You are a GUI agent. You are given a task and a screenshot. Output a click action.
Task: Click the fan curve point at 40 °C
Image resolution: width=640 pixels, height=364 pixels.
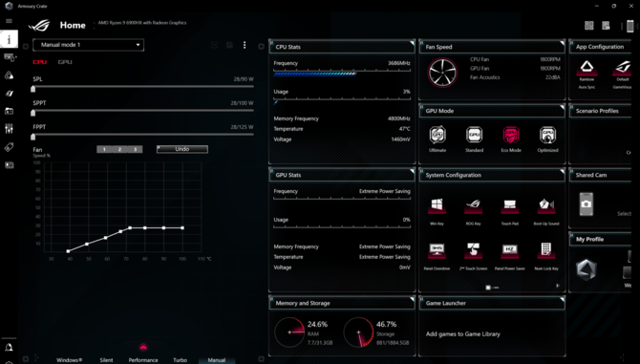point(68,251)
